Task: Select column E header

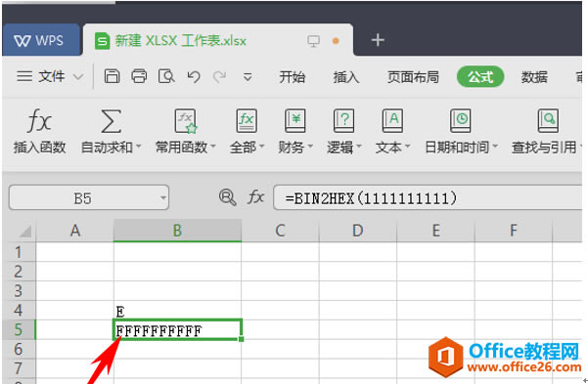Action: pyautogui.click(x=435, y=231)
